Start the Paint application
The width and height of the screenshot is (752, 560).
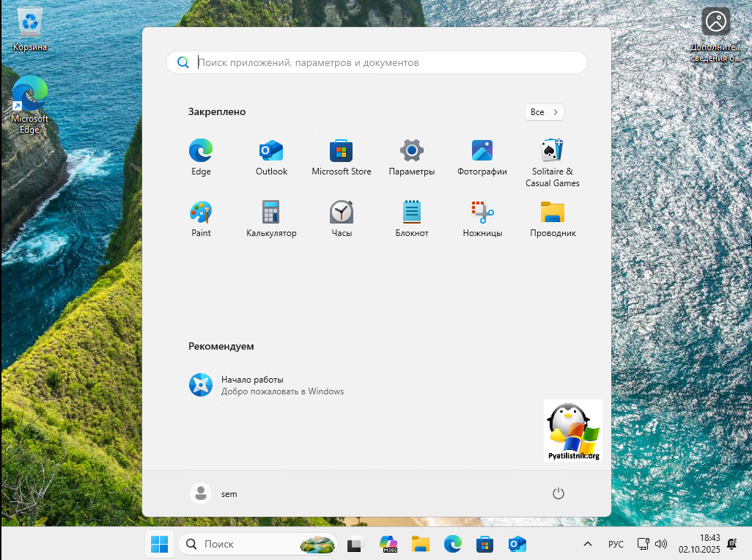[x=201, y=213]
